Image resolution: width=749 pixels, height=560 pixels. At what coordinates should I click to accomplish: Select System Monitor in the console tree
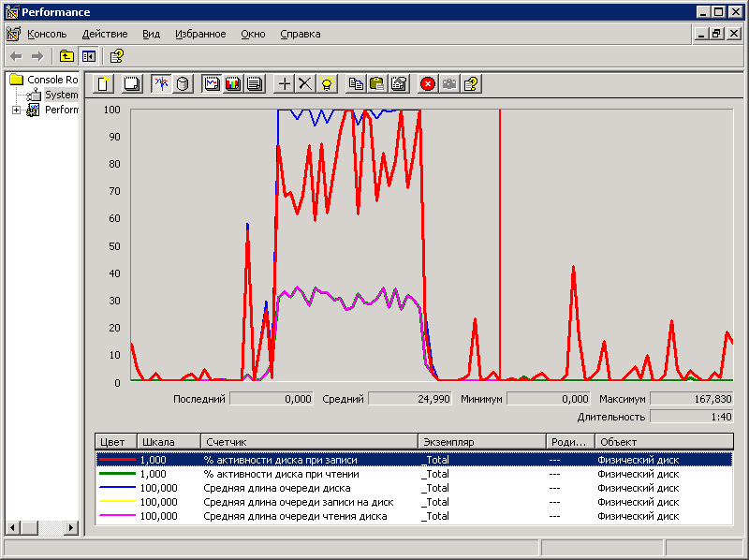(61, 95)
